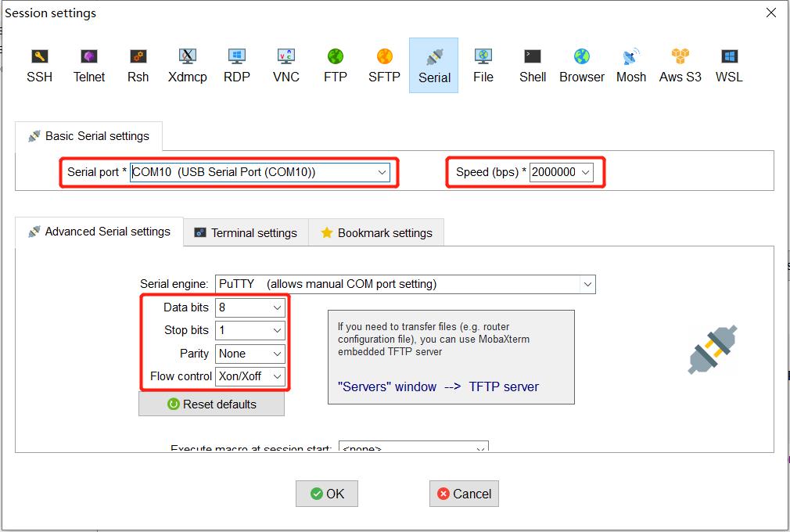Pick the RDP session type
This screenshot has height=532, width=790.
(236, 65)
